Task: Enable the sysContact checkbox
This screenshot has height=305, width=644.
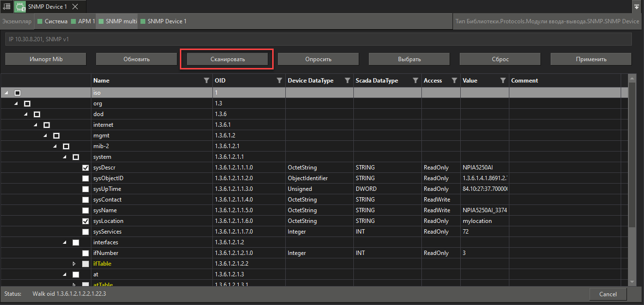Action: (x=86, y=200)
